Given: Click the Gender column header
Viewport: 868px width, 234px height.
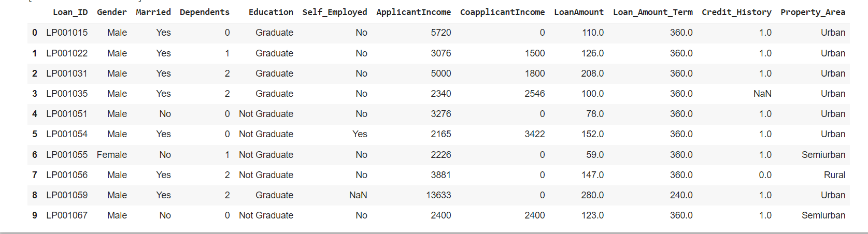Looking at the screenshot, I should click(x=112, y=12).
